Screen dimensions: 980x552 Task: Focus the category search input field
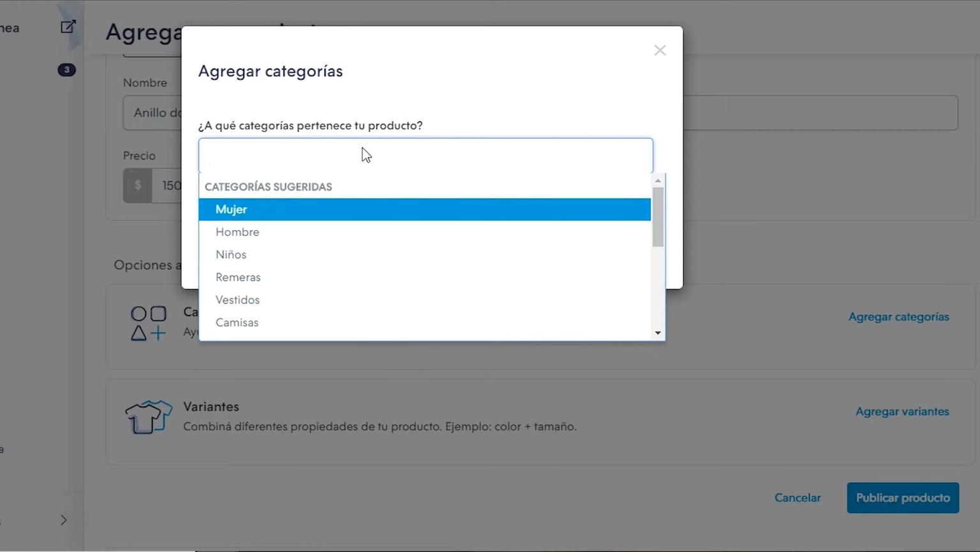(x=426, y=155)
